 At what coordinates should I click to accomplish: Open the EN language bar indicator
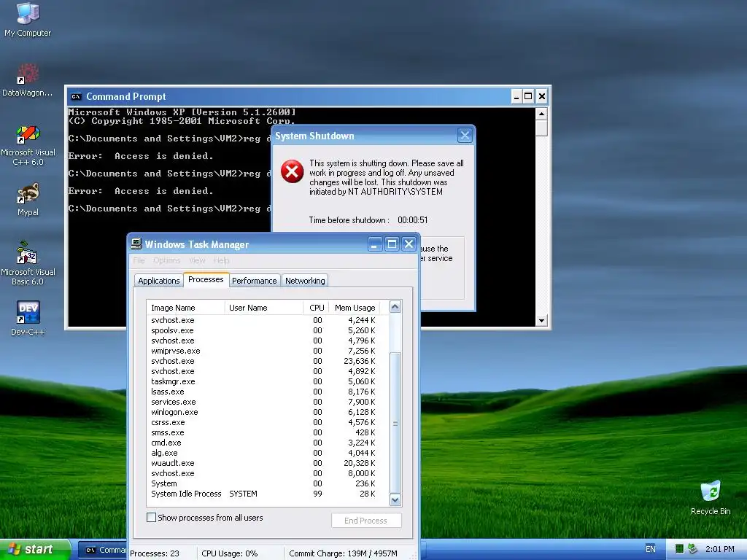(650, 549)
